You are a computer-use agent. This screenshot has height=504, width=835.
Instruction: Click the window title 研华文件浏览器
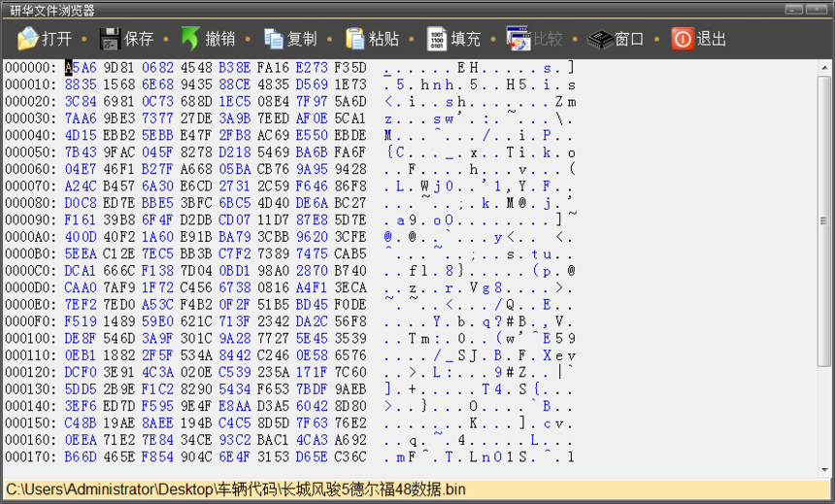51,10
